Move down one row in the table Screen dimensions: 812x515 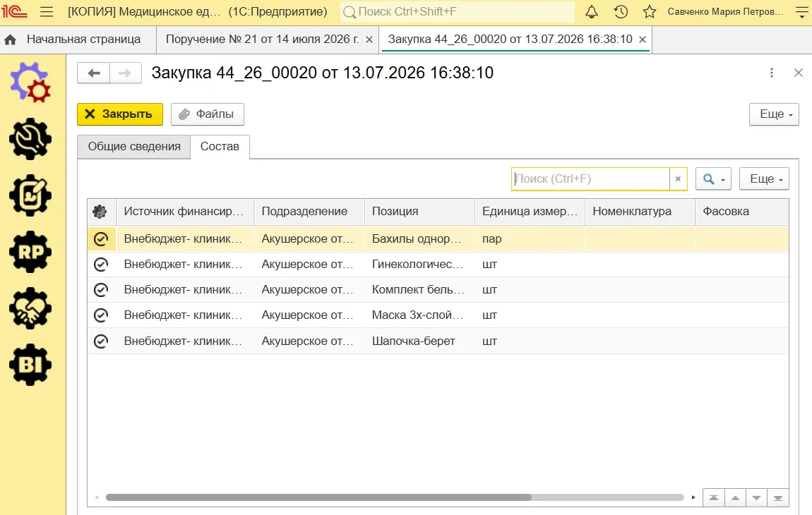click(x=757, y=498)
